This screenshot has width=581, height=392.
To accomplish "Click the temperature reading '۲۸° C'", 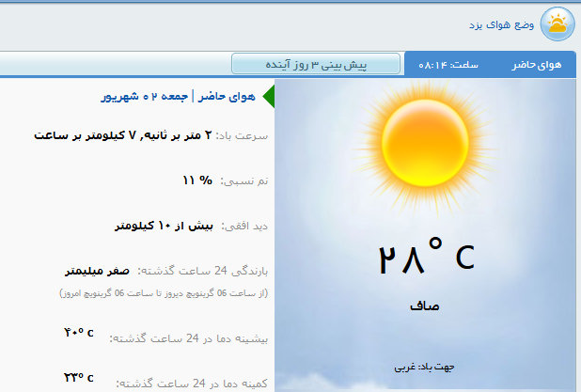I will (x=426, y=256).
